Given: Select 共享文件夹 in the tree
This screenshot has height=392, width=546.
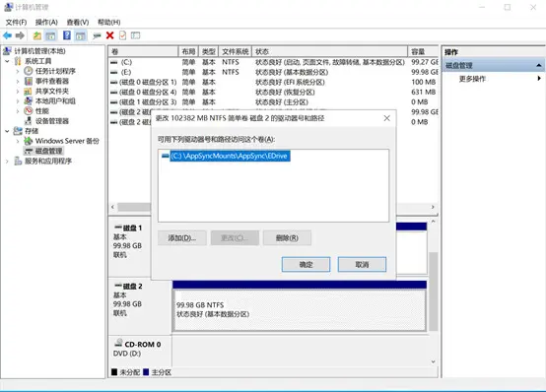Looking at the screenshot, I should 52,92.
